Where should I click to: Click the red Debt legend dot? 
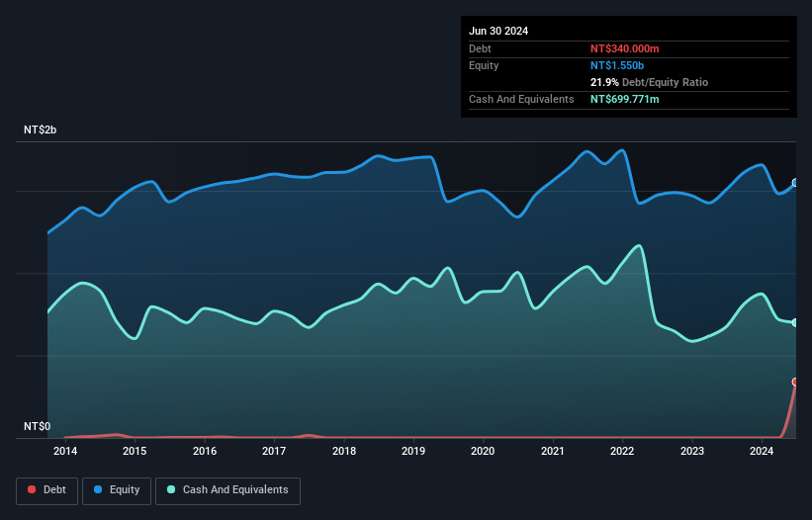(x=32, y=489)
